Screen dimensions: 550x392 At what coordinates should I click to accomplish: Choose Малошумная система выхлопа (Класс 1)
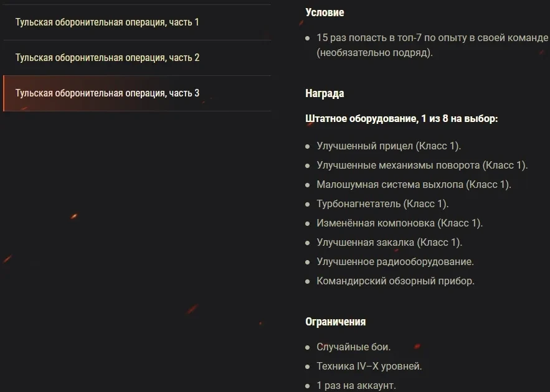point(414,185)
